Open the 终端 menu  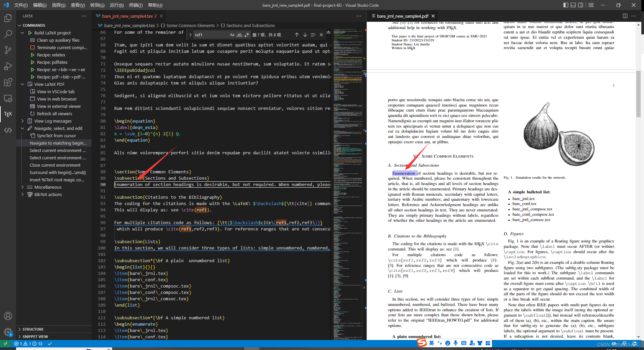click(x=136, y=5)
